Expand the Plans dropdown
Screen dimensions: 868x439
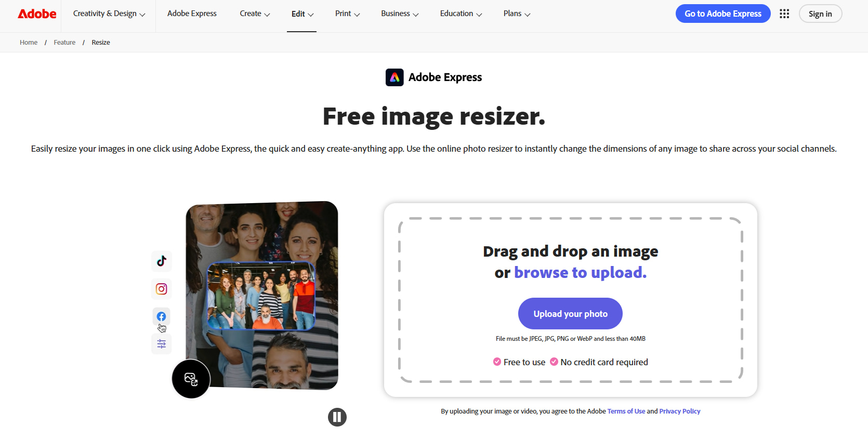[517, 14]
